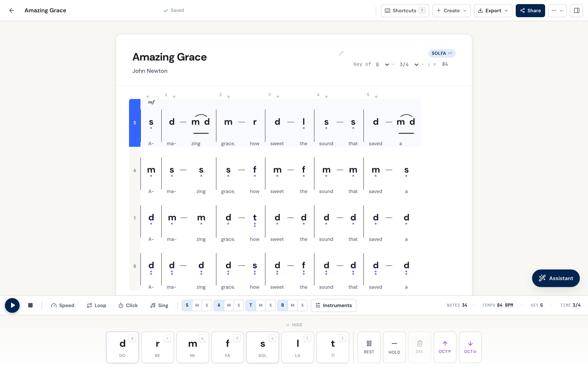The height and width of the screenshot is (368, 588).
Task: Insert a rest with the REST key
Action: point(369,347)
